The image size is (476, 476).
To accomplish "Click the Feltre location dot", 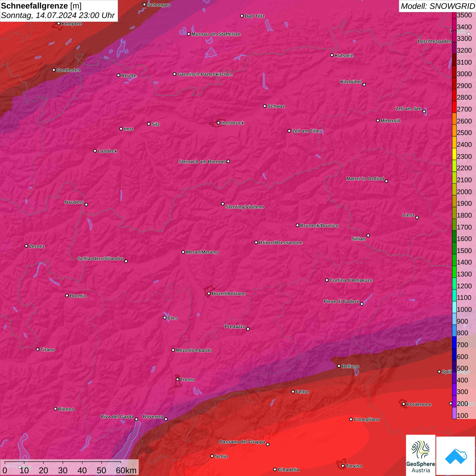I will click(x=293, y=392).
